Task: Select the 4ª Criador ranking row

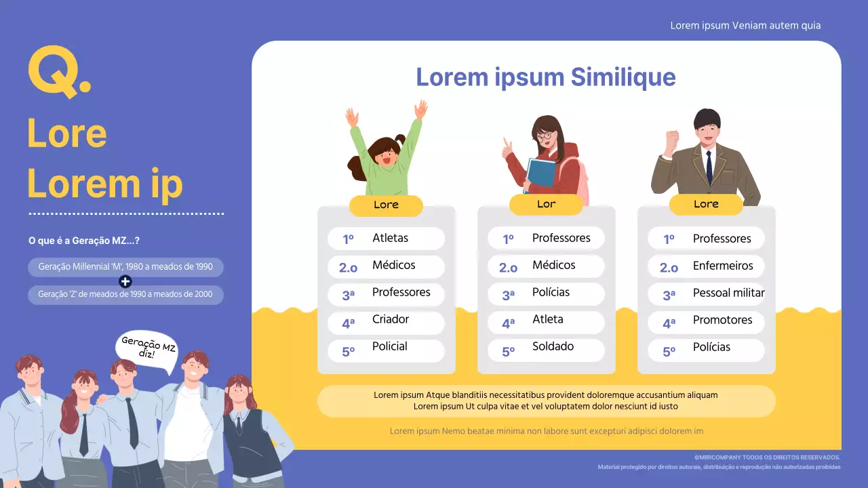Action: pos(386,322)
